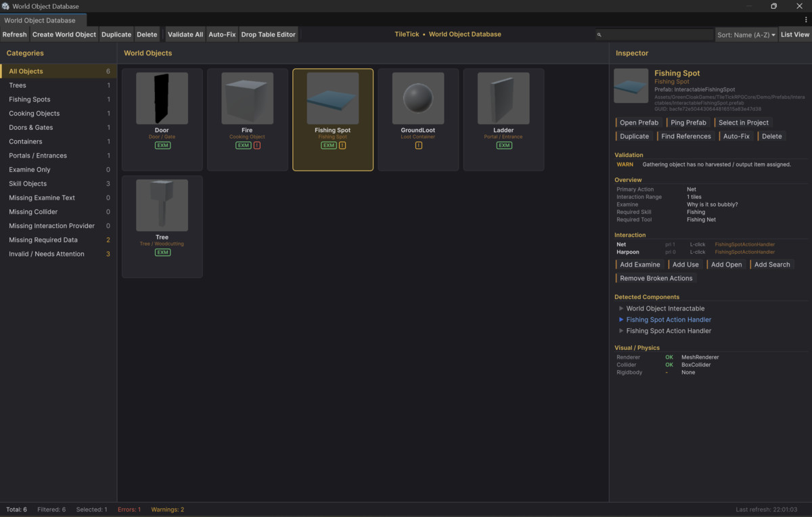Select the Fire cube thumbnail
The image size is (812, 517).
[x=247, y=98]
